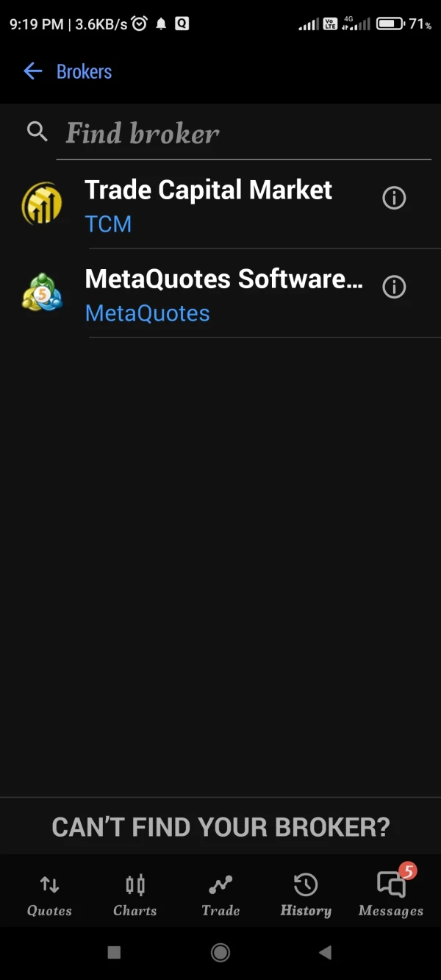
Task: Tap the Android recent apps square
Action: pos(114,953)
